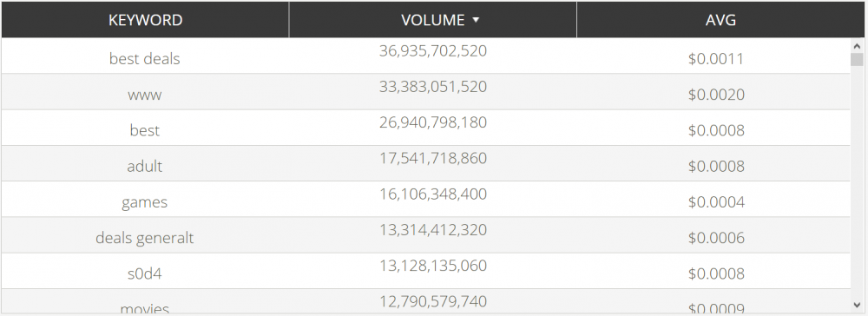868x316 pixels.
Task: Click the scrollbar down arrow
Action: pyautogui.click(x=857, y=305)
